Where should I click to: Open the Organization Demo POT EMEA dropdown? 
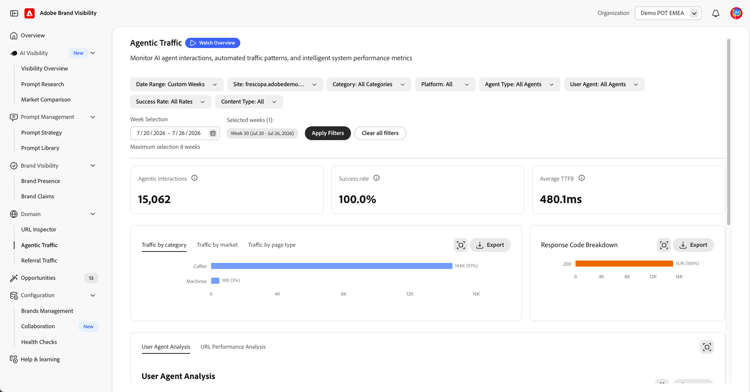pos(668,13)
